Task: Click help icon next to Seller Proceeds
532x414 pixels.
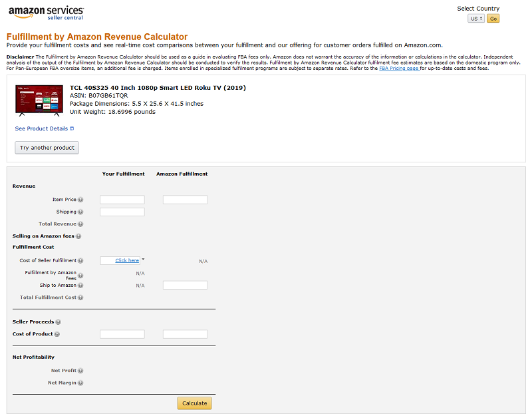Action: [x=58, y=322]
